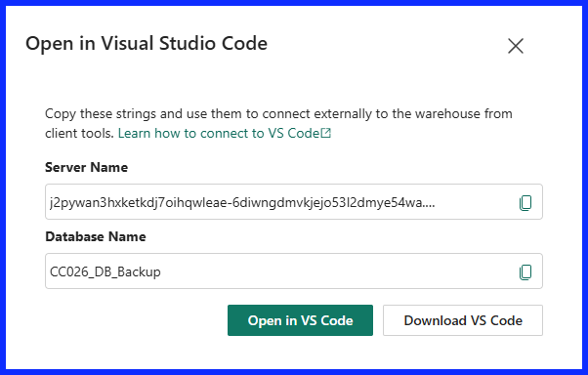Open the Learn how to connect to VS Code link
This screenshot has width=588, height=375.
[225, 133]
